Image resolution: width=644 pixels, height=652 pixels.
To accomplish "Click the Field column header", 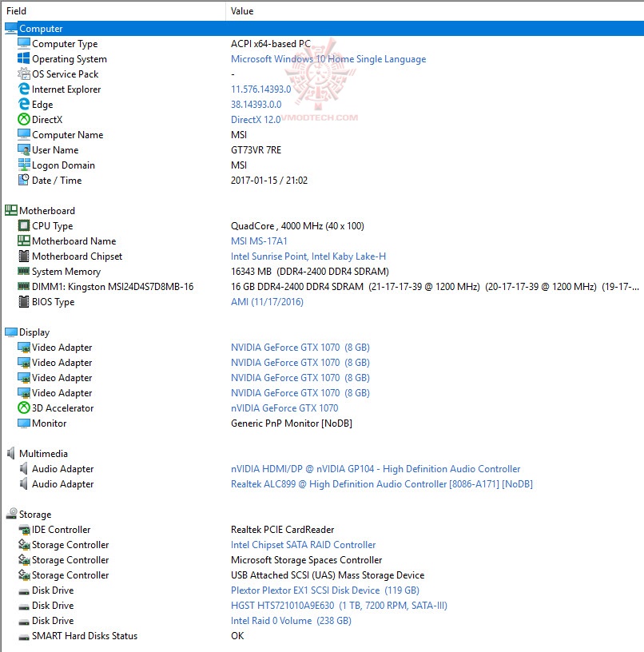I will pos(113,11).
